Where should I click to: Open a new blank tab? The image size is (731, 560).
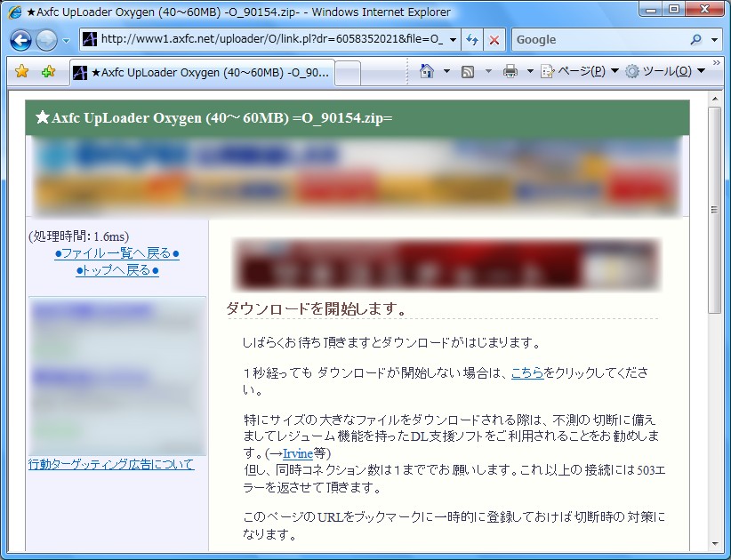coord(348,73)
